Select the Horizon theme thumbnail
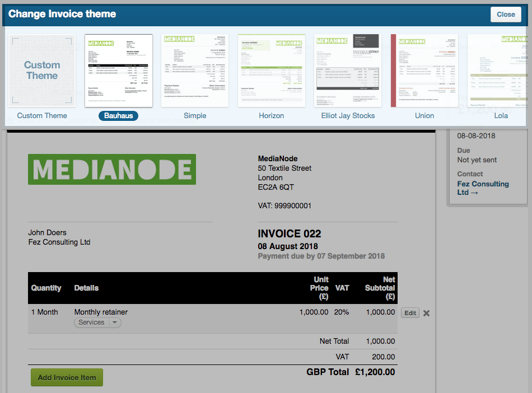This screenshot has height=393, width=532. pyautogui.click(x=272, y=71)
